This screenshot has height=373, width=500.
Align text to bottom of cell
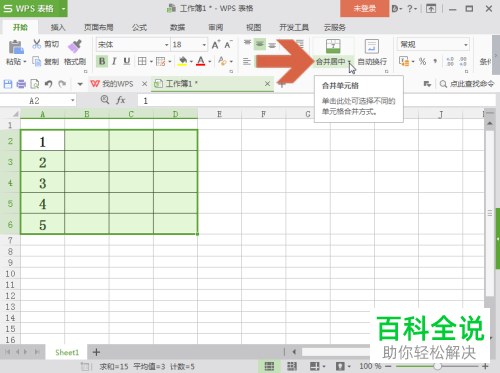tap(272, 44)
